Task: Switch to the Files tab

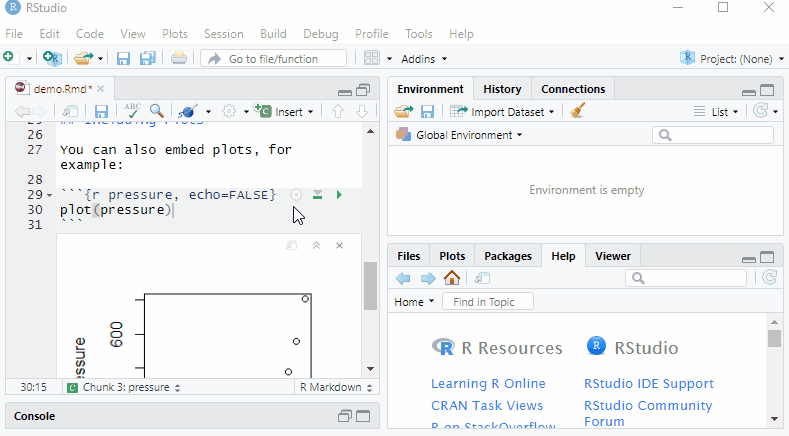Action: pos(409,256)
